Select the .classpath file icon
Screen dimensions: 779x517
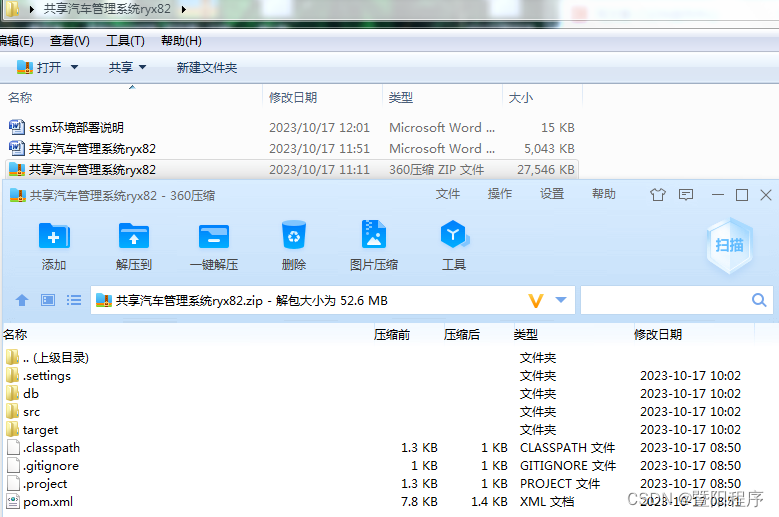(13, 447)
